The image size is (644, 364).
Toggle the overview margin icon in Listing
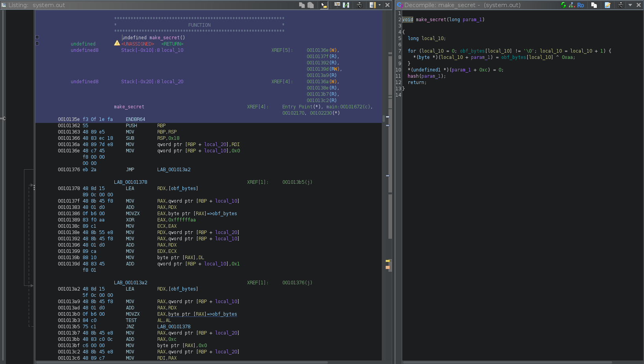(372, 5)
